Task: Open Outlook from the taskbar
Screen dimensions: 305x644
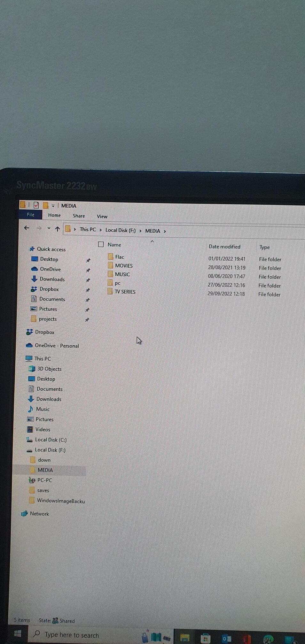Action: tap(226, 639)
